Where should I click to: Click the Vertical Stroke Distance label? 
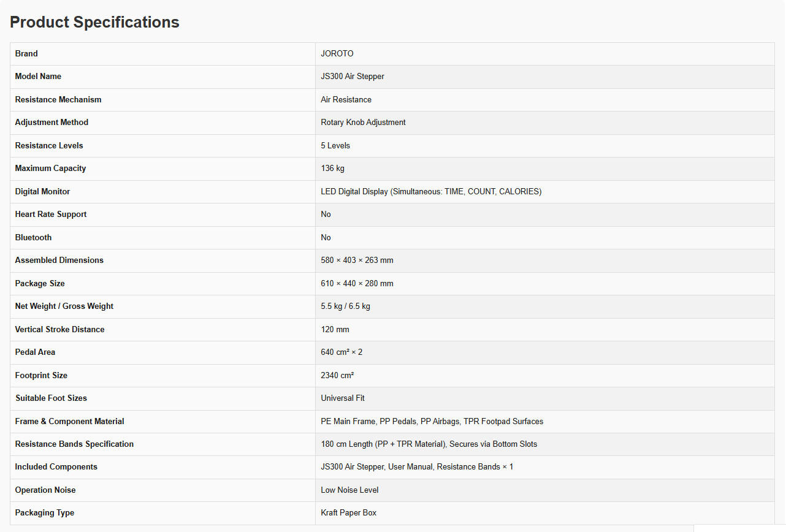(59, 330)
